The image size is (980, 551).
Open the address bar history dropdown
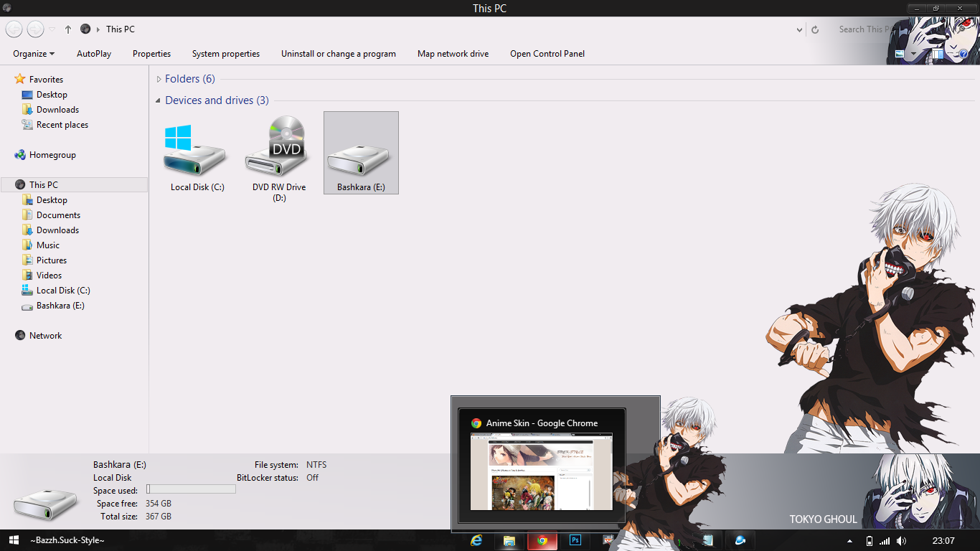pos(800,30)
